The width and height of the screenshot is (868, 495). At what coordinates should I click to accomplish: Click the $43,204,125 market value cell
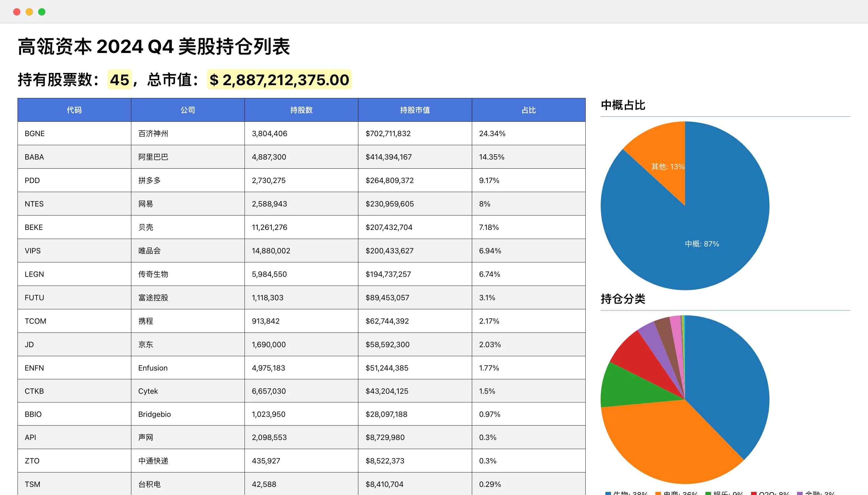tap(415, 391)
